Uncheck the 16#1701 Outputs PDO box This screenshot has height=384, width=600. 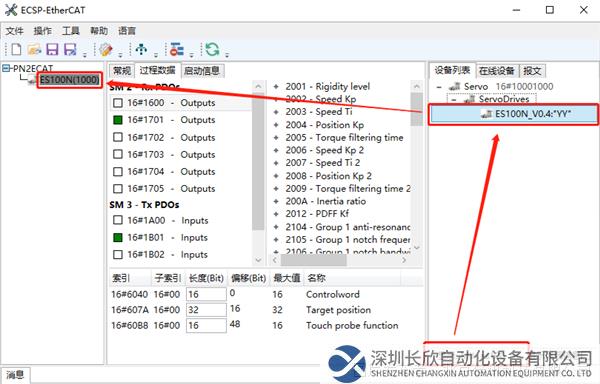tap(118, 120)
